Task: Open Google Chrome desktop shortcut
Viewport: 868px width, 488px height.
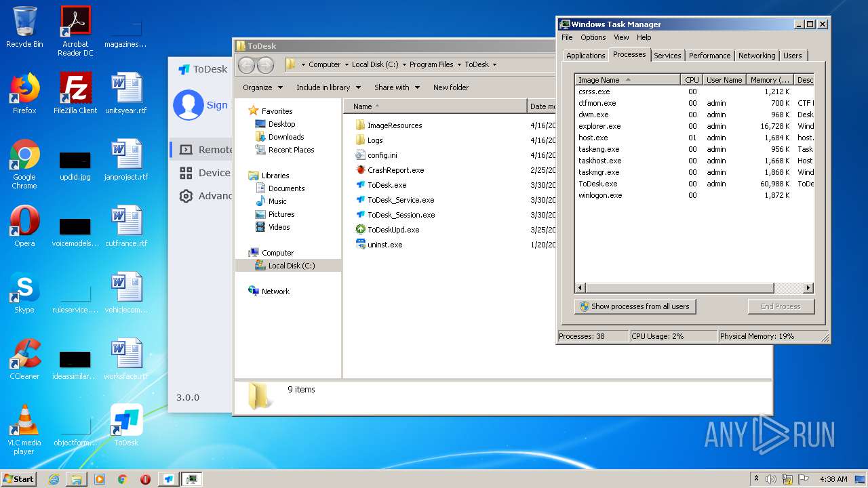Action: coord(24,164)
